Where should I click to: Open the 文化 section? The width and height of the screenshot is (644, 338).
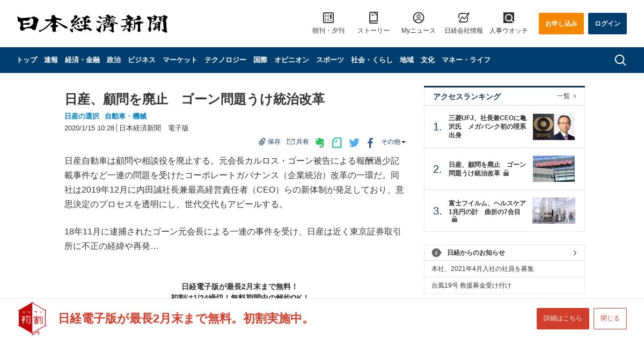(428, 60)
